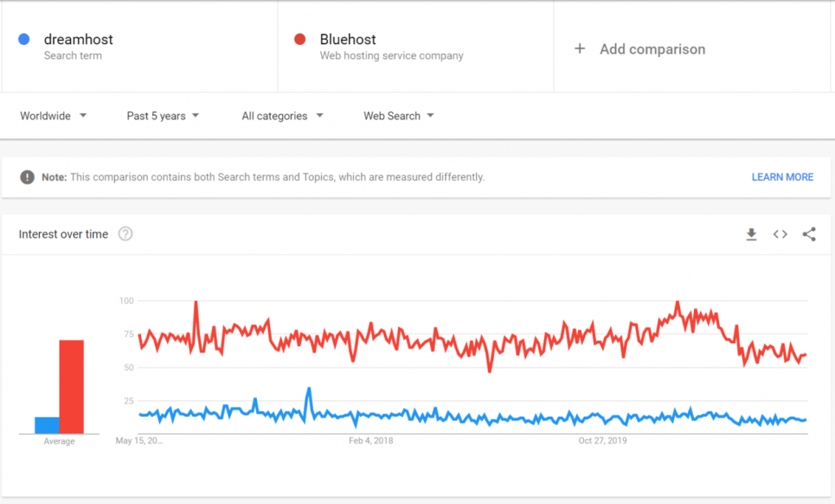The width and height of the screenshot is (835, 504).
Task: Click the Feb 4, 2018 axis label
Action: [x=371, y=441]
